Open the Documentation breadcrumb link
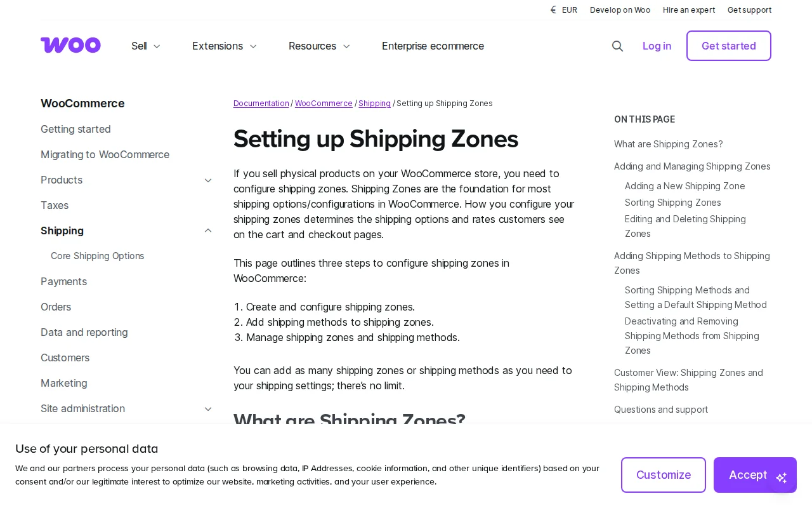The width and height of the screenshot is (812, 508). click(261, 103)
